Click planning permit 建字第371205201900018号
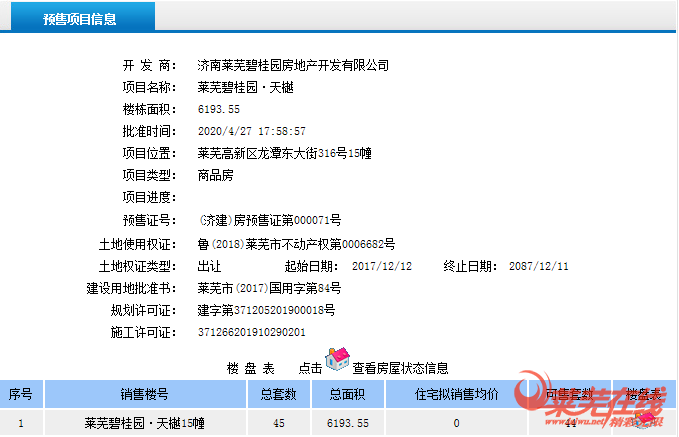The image size is (679, 437). coord(266,310)
